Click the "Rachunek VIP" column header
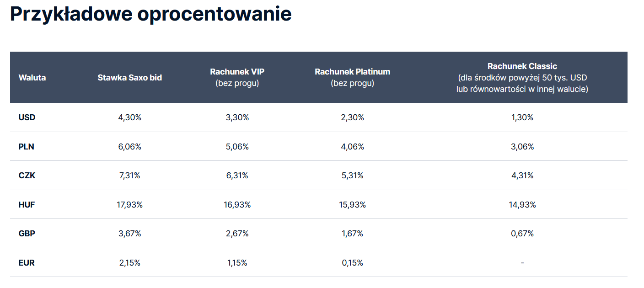Viewport: 644px width, 288px height. (237, 72)
